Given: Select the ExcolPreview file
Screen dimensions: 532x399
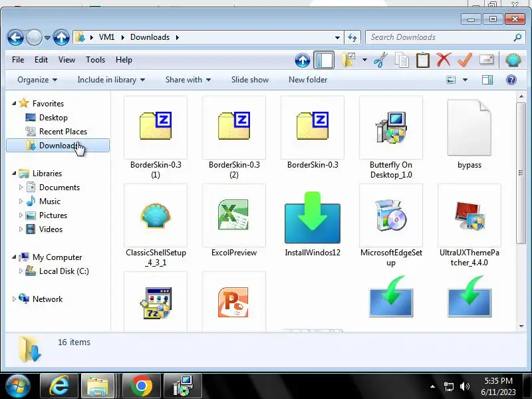Looking at the screenshot, I should point(234,220).
